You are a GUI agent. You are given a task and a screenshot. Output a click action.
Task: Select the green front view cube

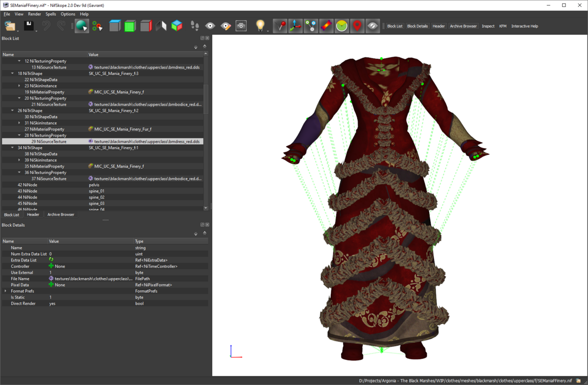coord(130,26)
